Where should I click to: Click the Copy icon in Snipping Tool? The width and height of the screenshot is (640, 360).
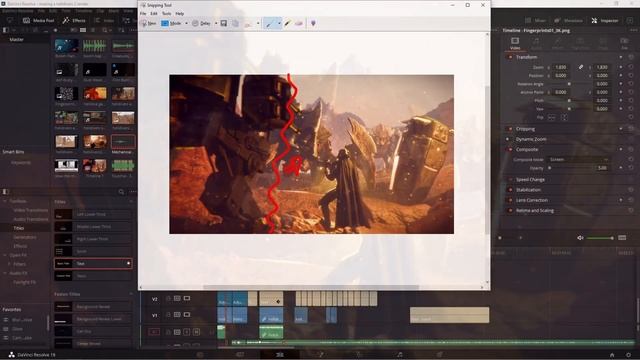coord(236,24)
